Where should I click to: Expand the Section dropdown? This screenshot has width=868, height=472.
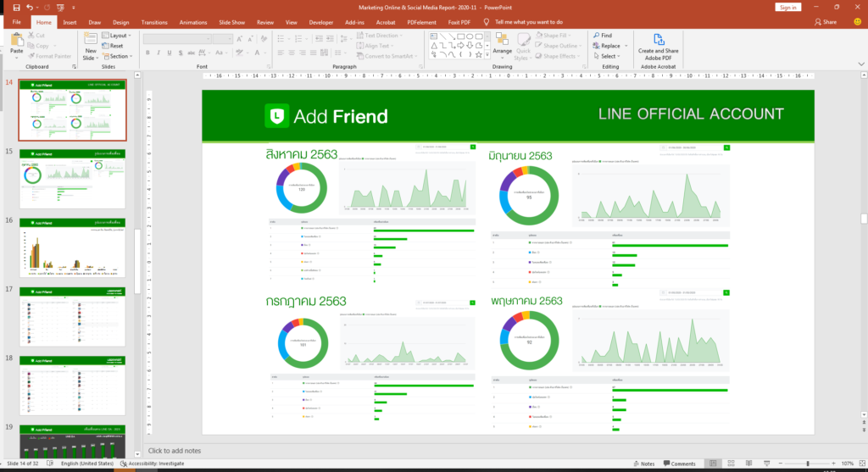(x=117, y=56)
